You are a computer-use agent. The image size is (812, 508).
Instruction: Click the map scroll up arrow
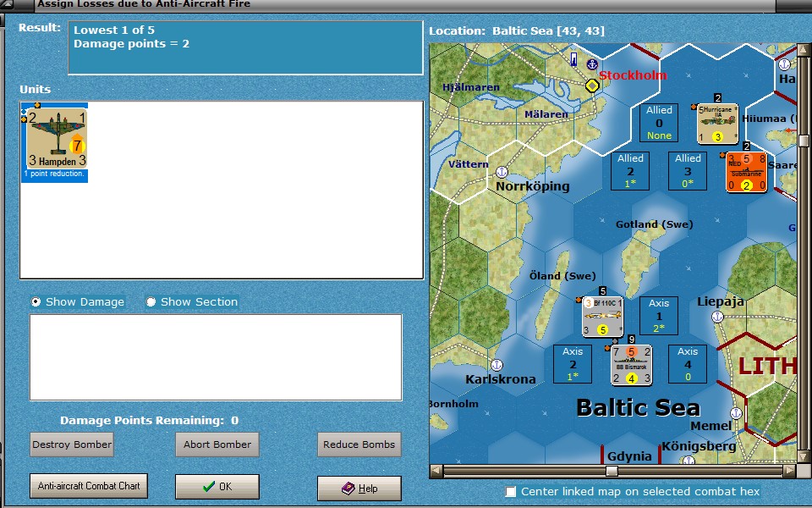click(804, 50)
